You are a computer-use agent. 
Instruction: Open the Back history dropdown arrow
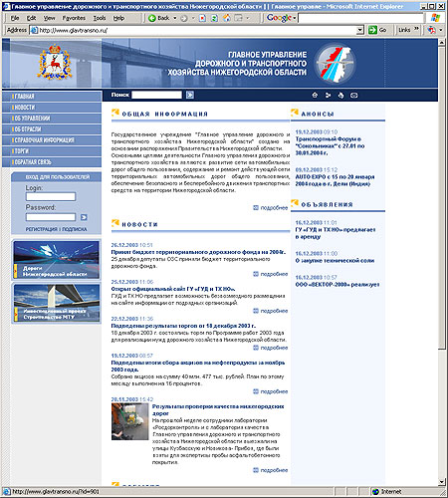pos(175,18)
